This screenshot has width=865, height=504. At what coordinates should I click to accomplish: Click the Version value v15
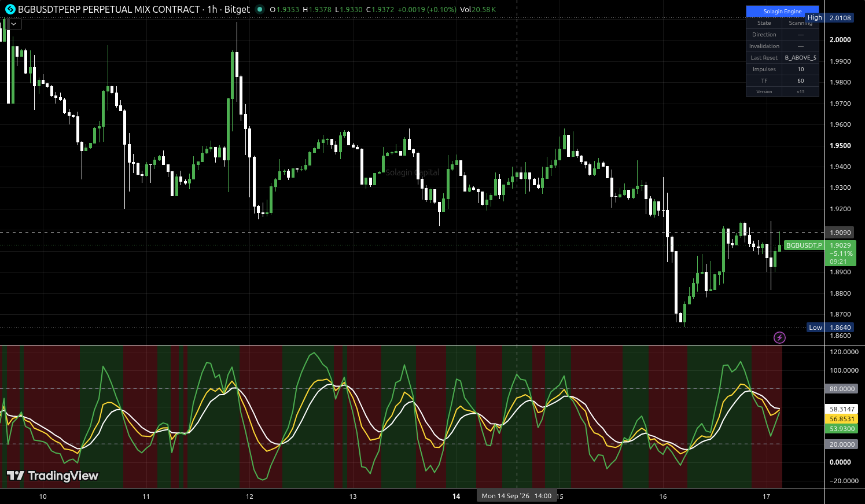(800, 91)
